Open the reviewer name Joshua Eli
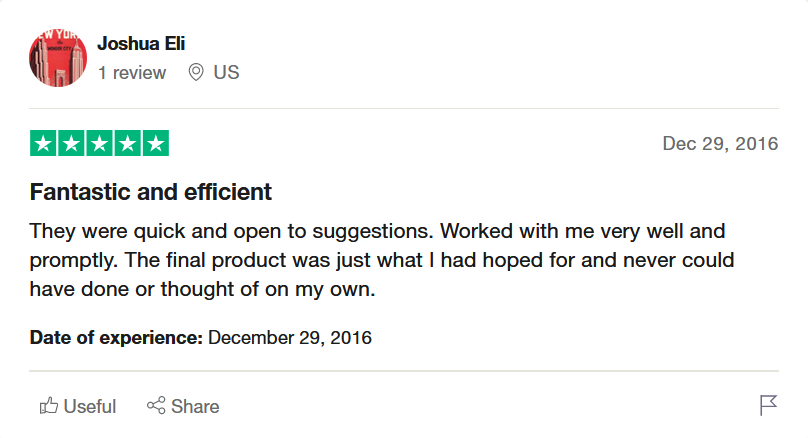The height and width of the screenshot is (438, 808). [141, 44]
